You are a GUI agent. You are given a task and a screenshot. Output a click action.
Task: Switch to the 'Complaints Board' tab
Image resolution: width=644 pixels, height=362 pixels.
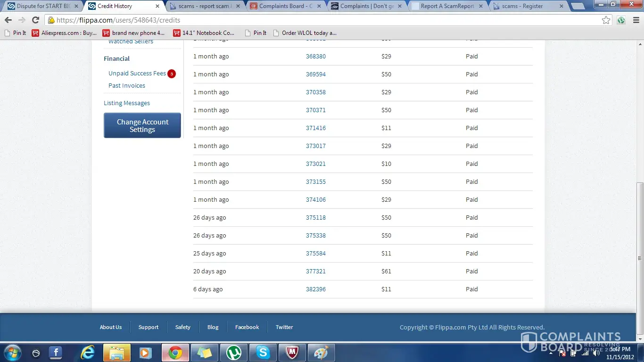(x=286, y=6)
